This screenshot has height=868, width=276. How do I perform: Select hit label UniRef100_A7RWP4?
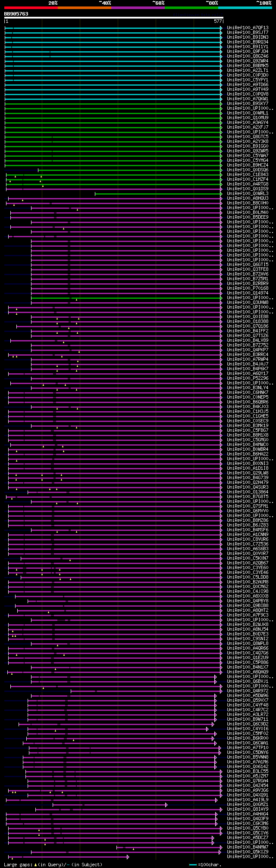[248, 360]
